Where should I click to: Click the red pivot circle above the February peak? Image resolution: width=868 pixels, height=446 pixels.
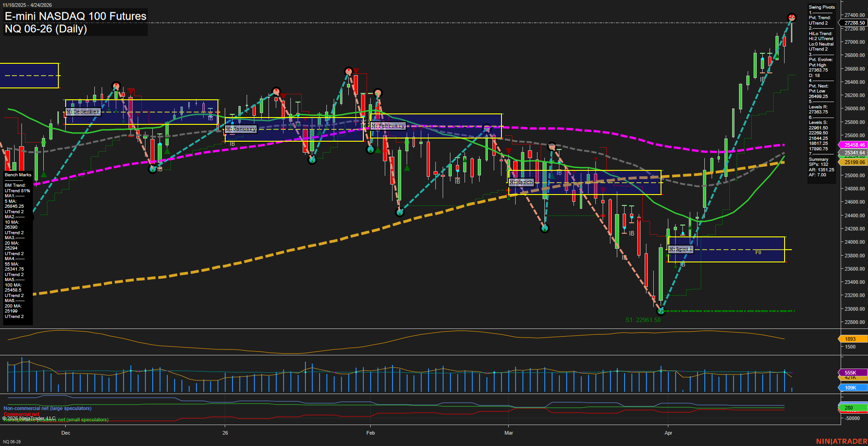[348, 71]
